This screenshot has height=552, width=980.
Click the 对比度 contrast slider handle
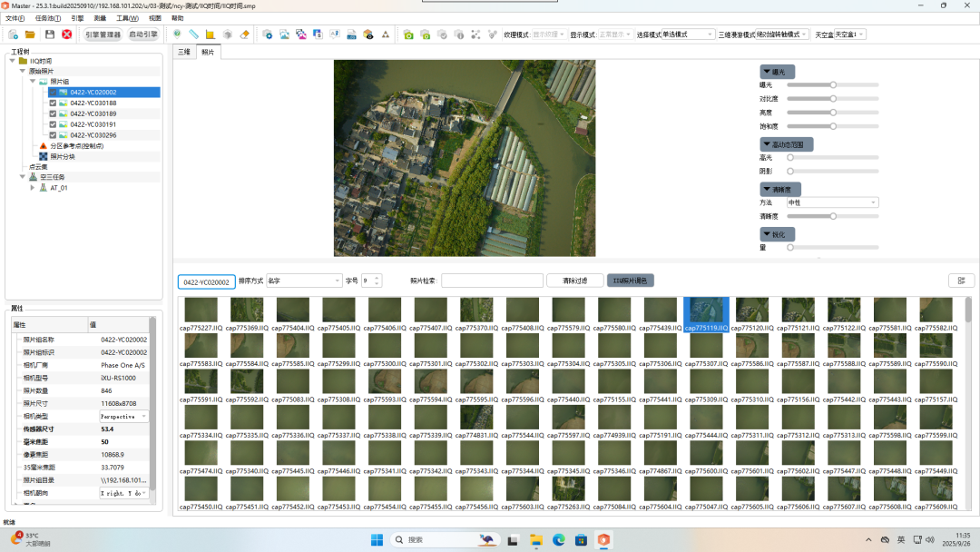pyautogui.click(x=832, y=98)
